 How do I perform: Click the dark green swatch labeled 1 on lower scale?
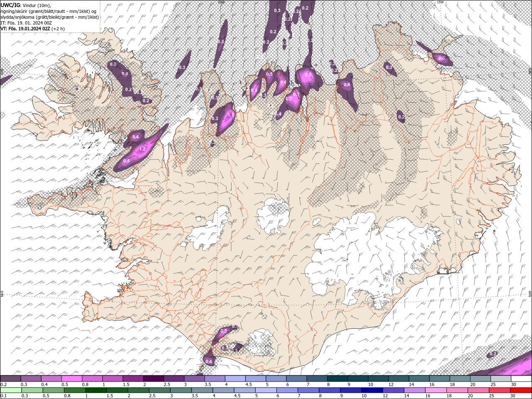tap(96, 390)
